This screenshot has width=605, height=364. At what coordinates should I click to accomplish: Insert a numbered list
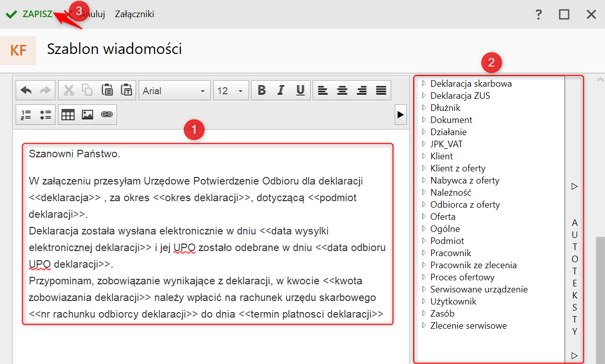(26, 114)
